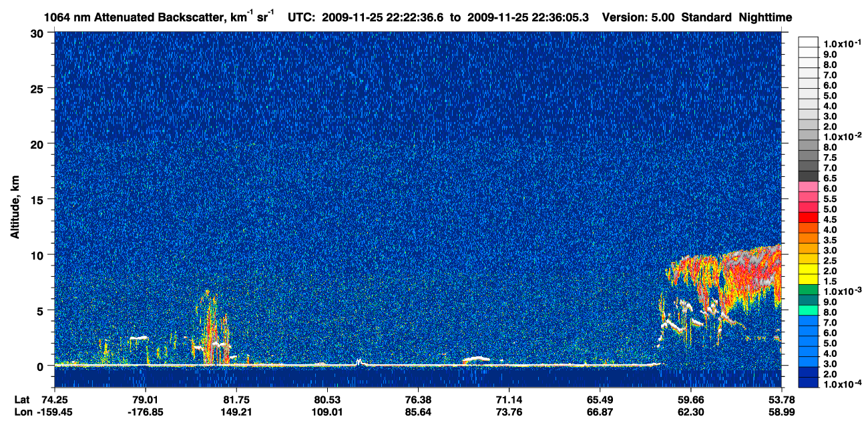This screenshot has width=868, height=445.
Task: Click the colorbar label 6.5
Action: [831, 178]
